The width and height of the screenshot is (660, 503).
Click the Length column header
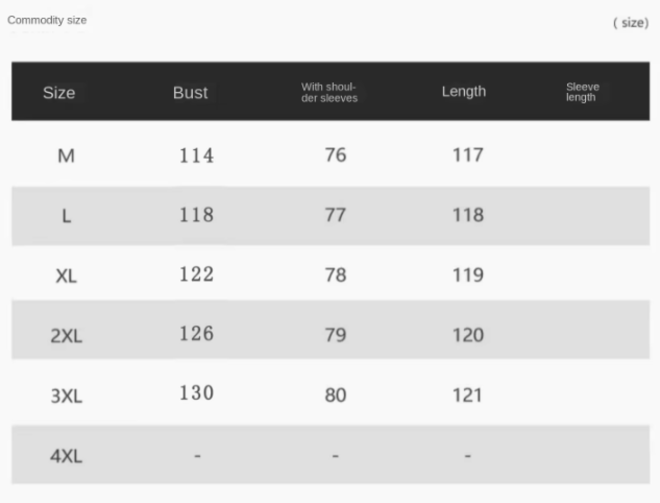[464, 91]
